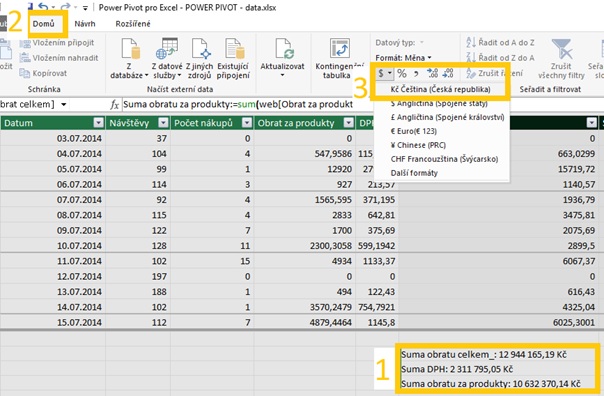
Task: Select the cell with value 2300,3058
Action: (x=305, y=245)
